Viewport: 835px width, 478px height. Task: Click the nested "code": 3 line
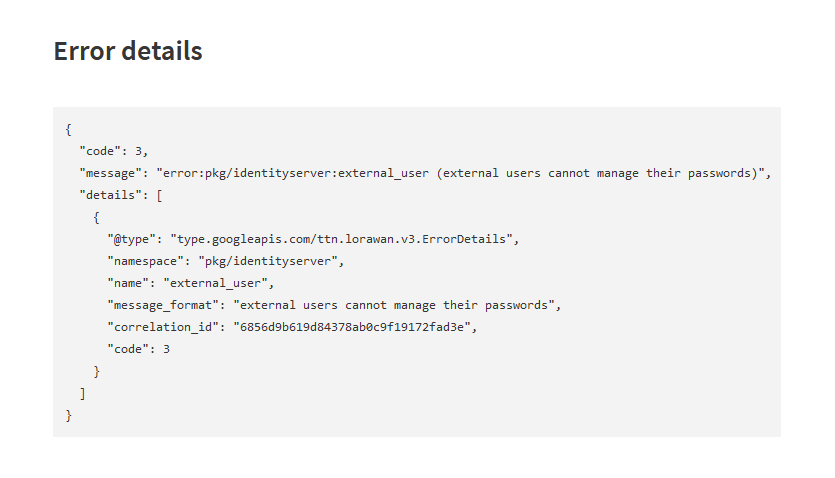(138, 349)
